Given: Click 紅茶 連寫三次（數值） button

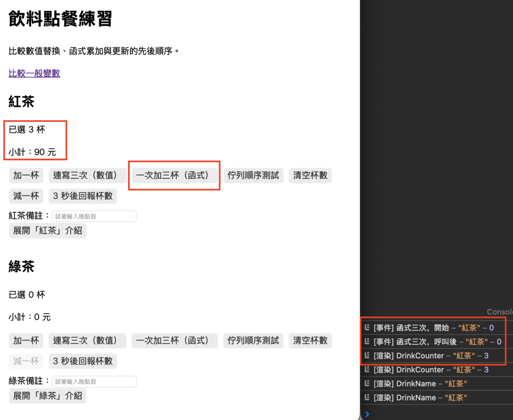Looking at the screenshot, I should (x=87, y=175).
